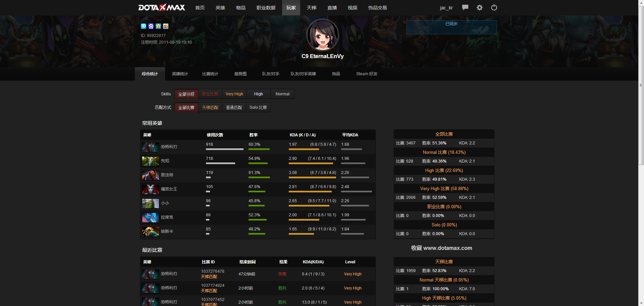Click jac_kr username link

[x=446, y=8]
